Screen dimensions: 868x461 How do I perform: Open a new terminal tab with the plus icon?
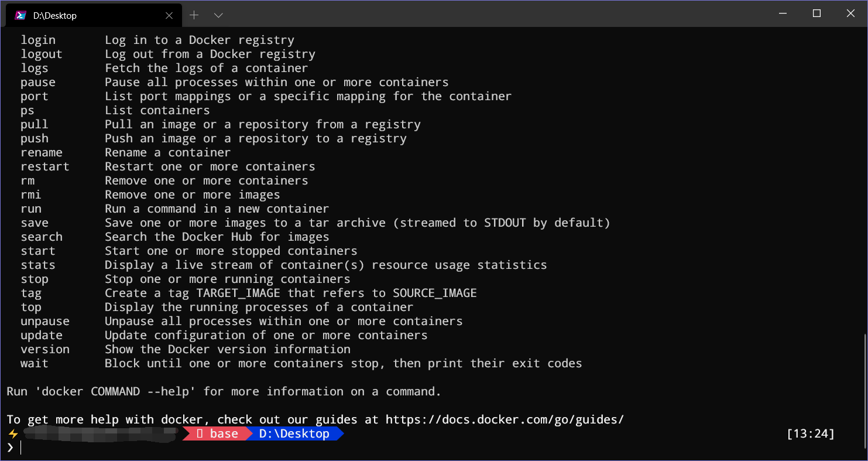coord(194,15)
